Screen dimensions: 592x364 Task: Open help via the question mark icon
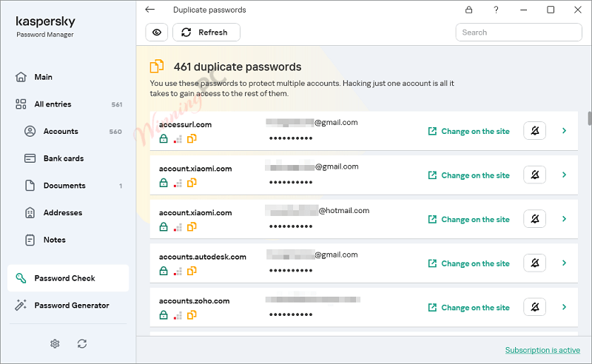click(496, 10)
